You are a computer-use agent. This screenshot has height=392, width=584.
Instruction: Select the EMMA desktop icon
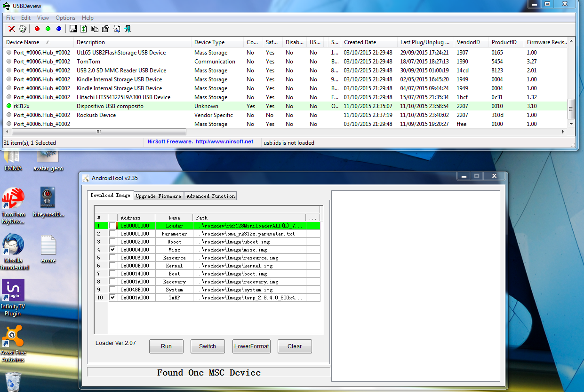click(13, 160)
